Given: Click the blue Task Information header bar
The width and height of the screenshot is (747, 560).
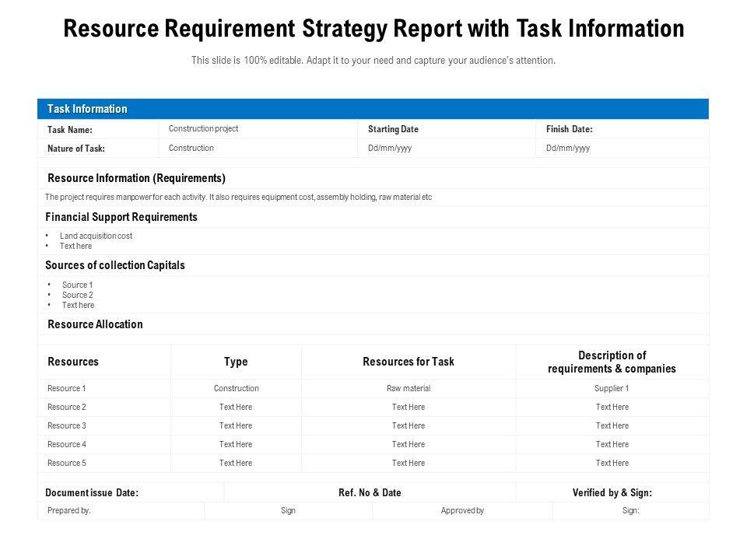Looking at the screenshot, I should tap(373, 109).
